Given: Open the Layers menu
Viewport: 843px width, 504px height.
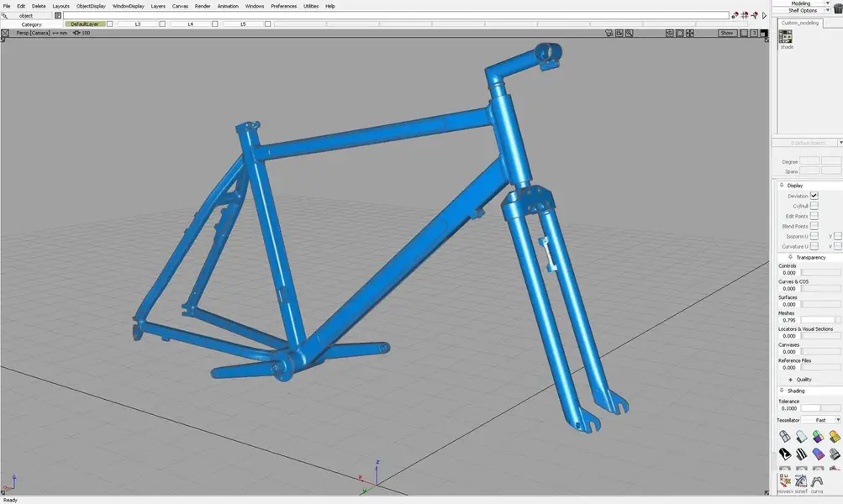Looking at the screenshot, I should coord(157,6).
